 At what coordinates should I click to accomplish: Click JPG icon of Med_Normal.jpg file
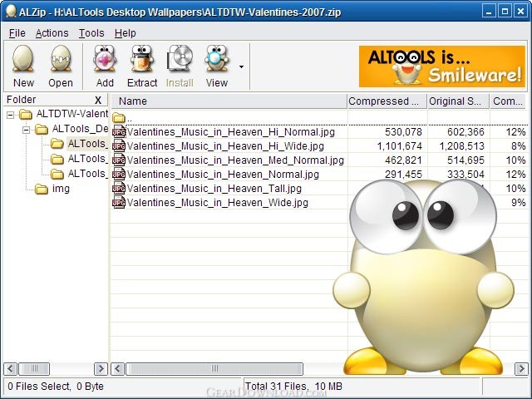[119, 160]
